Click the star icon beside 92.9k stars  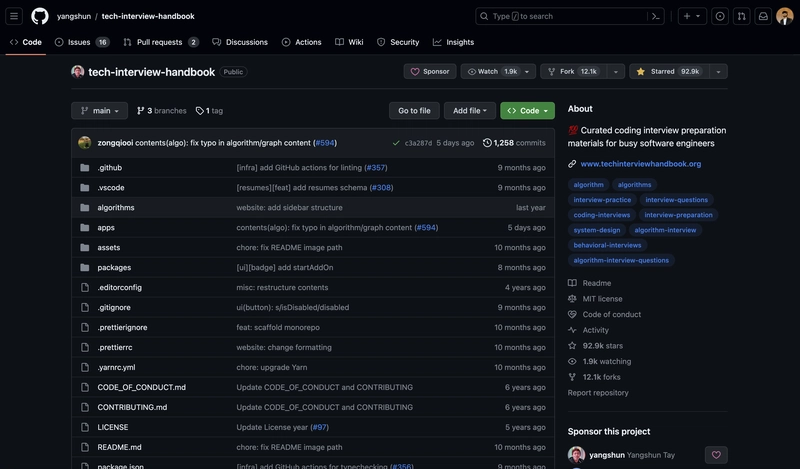[572, 346]
